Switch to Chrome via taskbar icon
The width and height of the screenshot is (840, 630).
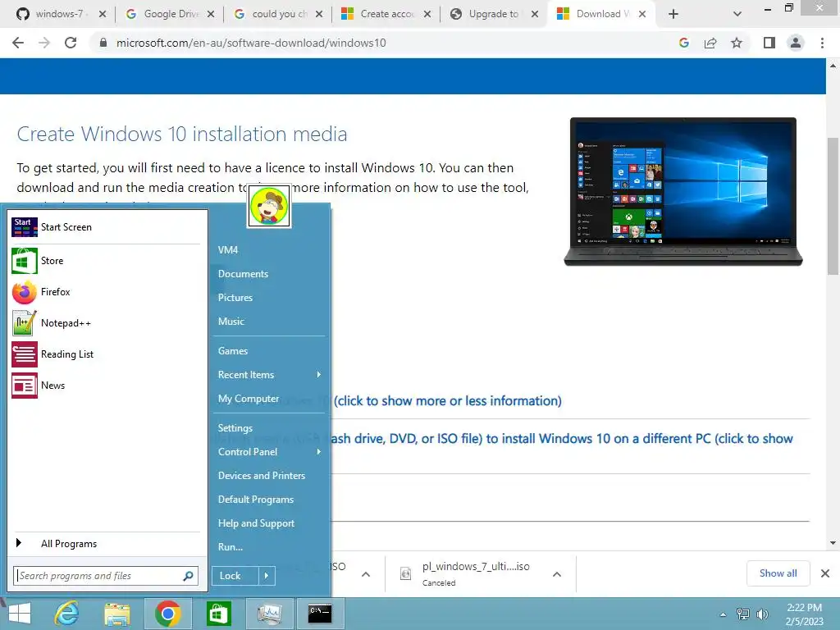(x=167, y=614)
